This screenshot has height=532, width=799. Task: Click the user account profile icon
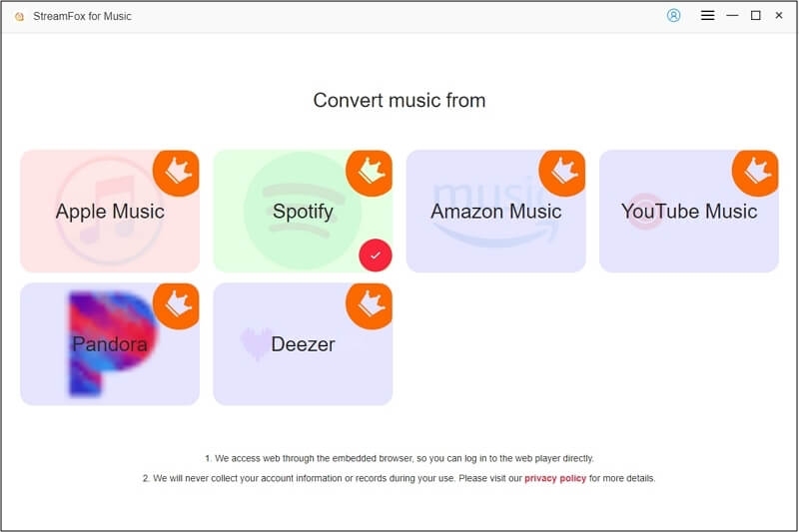click(673, 16)
